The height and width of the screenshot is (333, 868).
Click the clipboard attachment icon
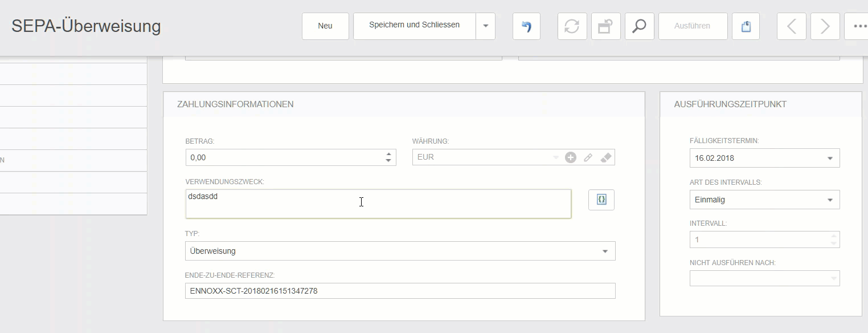click(x=746, y=26)
